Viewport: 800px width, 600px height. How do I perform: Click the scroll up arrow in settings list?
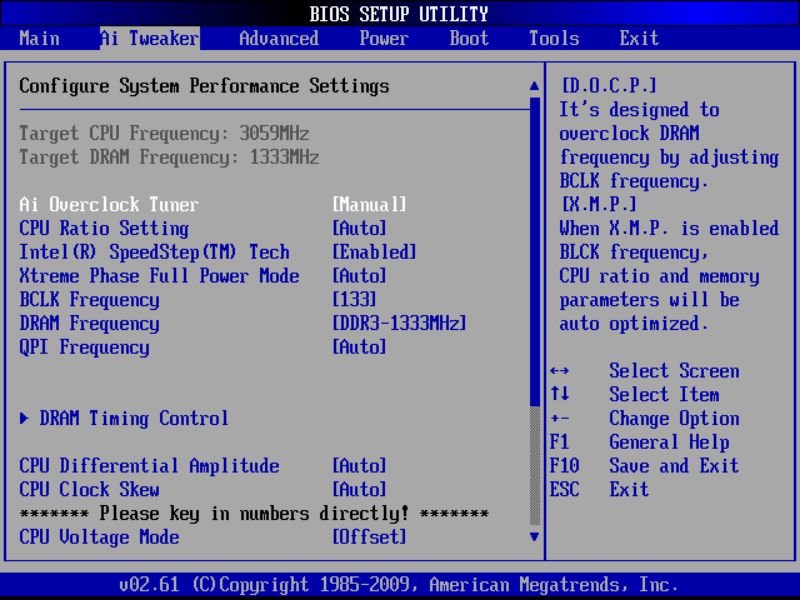(x=534, y=86)
